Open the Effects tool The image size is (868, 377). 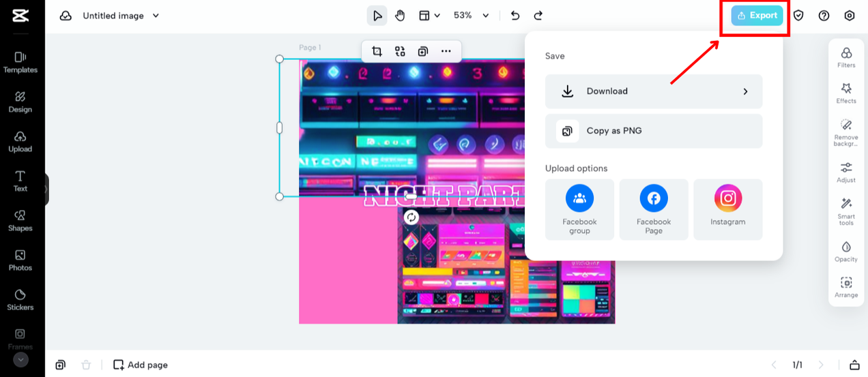pos(846,93)
